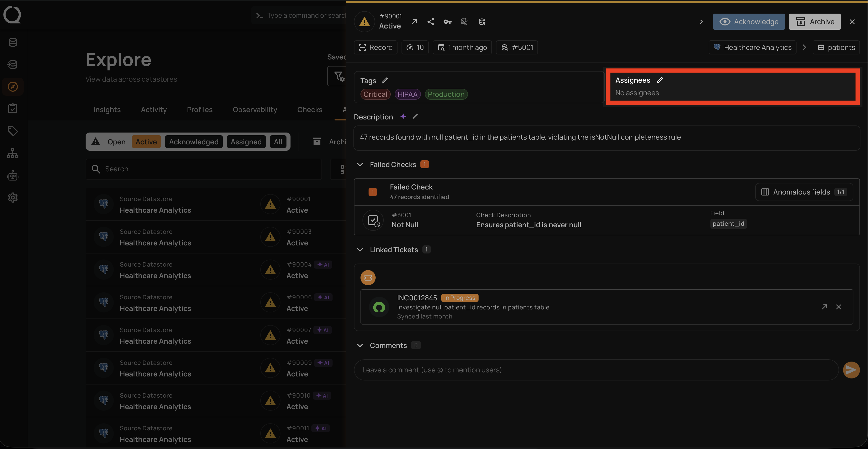Open the enrichment datastores sidebar icon
Image resolution: width=868 pixels, height=449 pixels.
(13, 64)
